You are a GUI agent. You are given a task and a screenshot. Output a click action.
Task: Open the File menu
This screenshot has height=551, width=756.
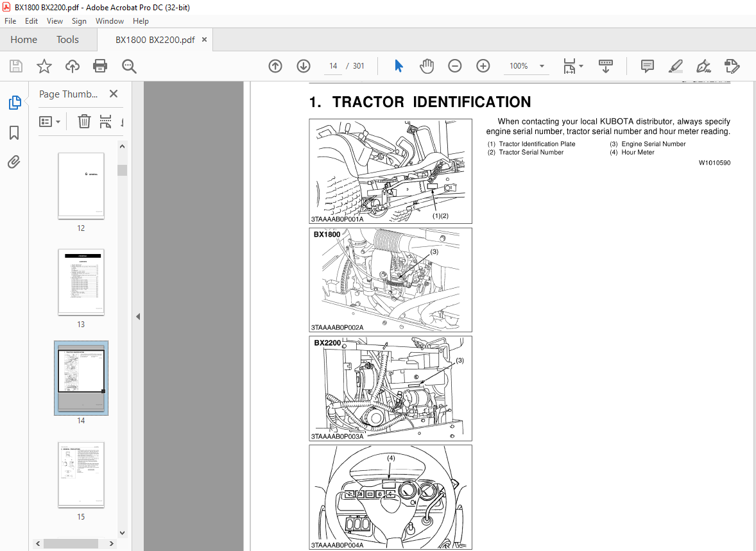click(x=10, y=21)
